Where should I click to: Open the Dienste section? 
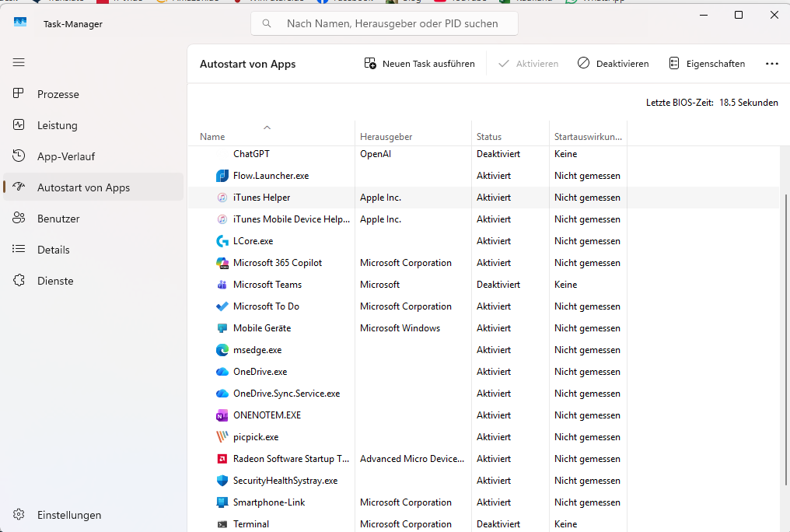click(x=55, y=281)
